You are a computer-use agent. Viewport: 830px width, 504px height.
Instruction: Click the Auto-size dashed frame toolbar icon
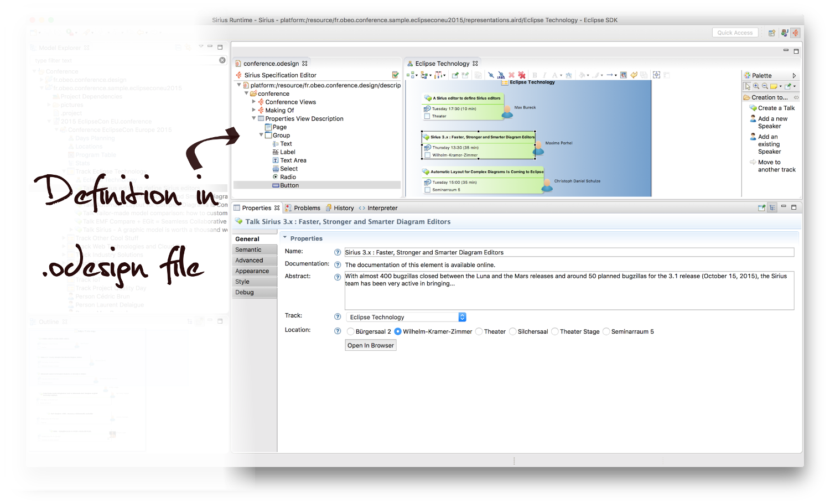pyautogui.click(x=657, y=75)
